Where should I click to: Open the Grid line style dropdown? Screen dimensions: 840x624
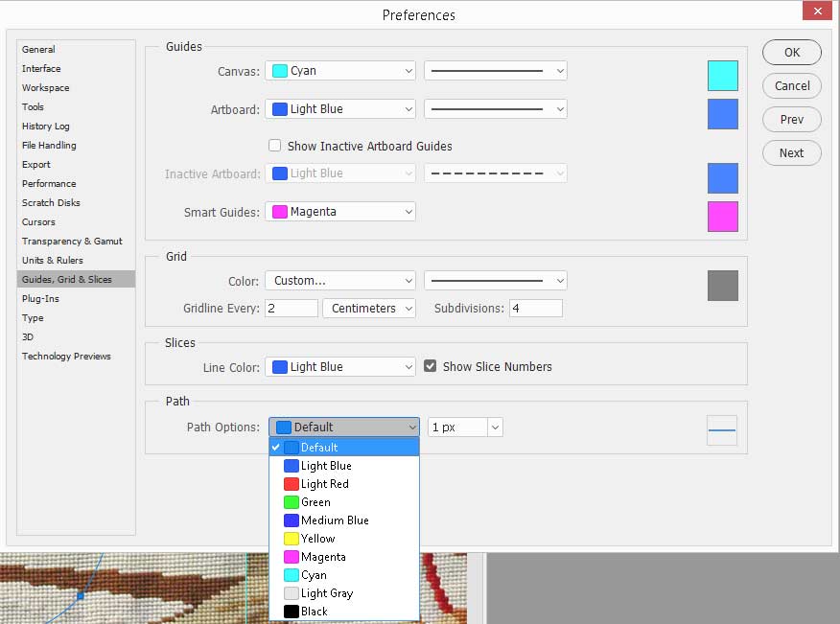pyautogui.click(x=496, y=281)
